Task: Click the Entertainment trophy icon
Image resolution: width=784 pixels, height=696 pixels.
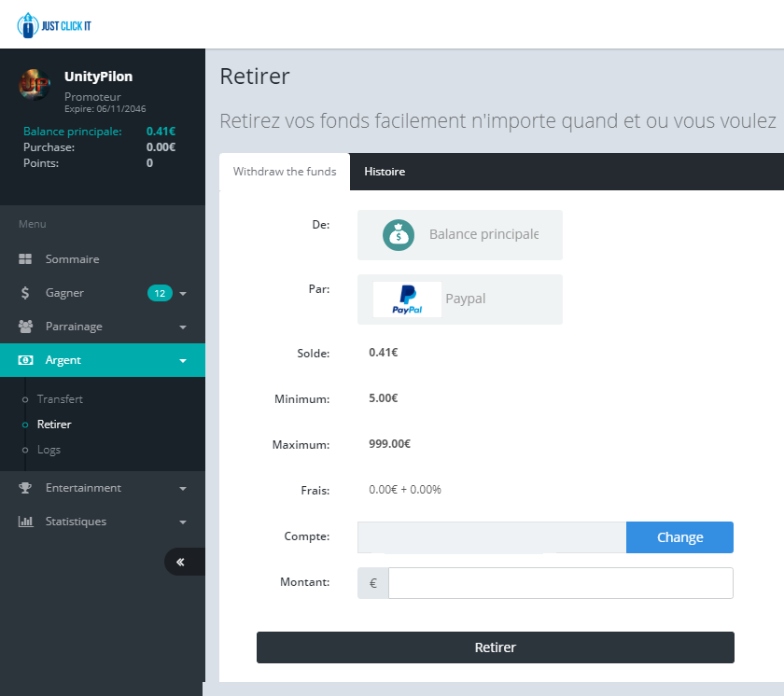Action: tap(26, 488)
